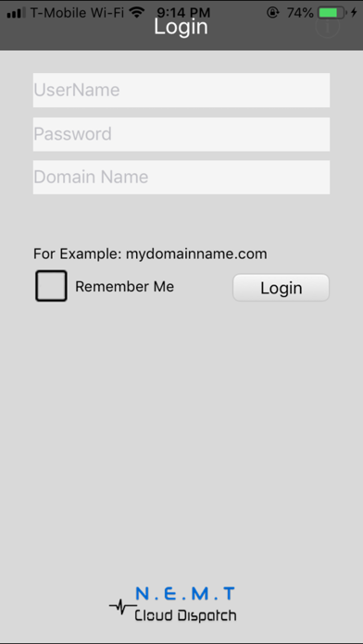The width and height of the screenshot is (363, 644).
Task: Click the Remember Me label text
Action: (125, 287)
